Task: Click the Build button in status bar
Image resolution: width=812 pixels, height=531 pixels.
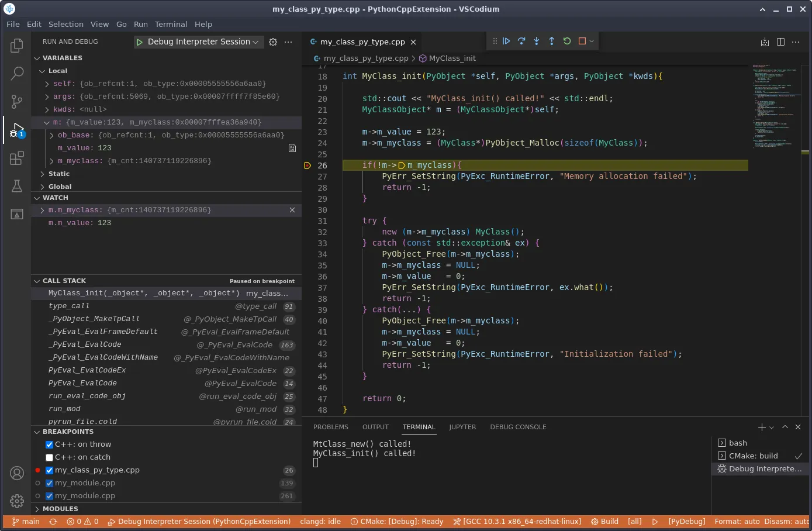Action: 604,522
